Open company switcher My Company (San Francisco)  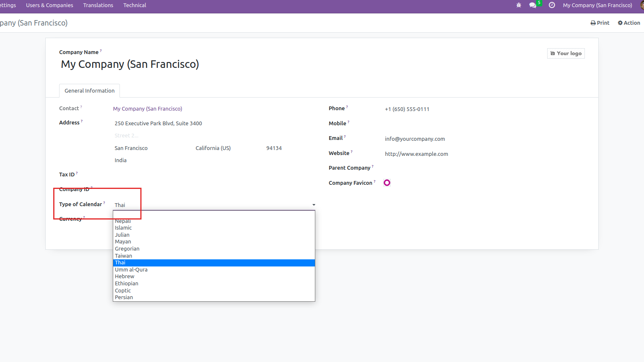point(597,5)
